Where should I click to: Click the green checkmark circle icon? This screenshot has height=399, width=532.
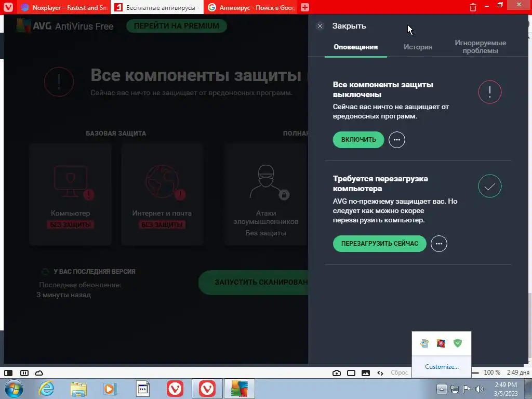[x=489, y=186]
